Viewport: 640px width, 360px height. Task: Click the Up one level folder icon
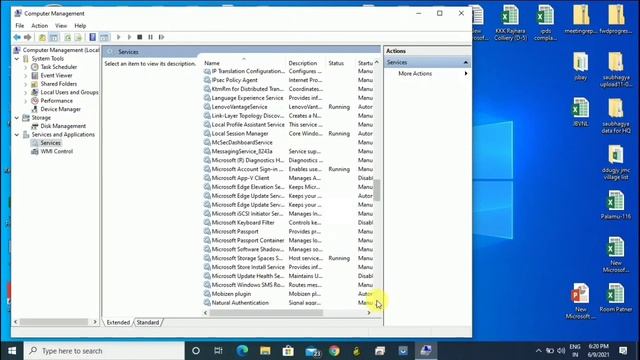coord(42,37)
